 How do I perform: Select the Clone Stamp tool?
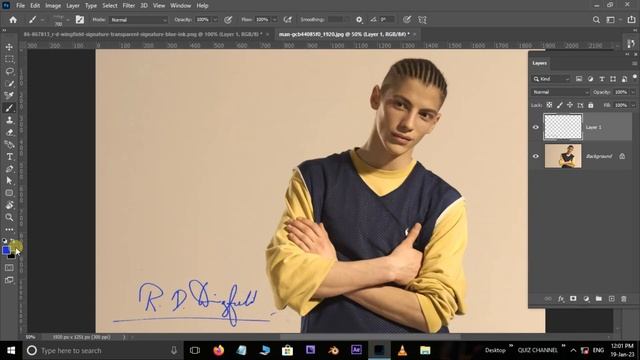pyautogui.click(x=9, y=120)
